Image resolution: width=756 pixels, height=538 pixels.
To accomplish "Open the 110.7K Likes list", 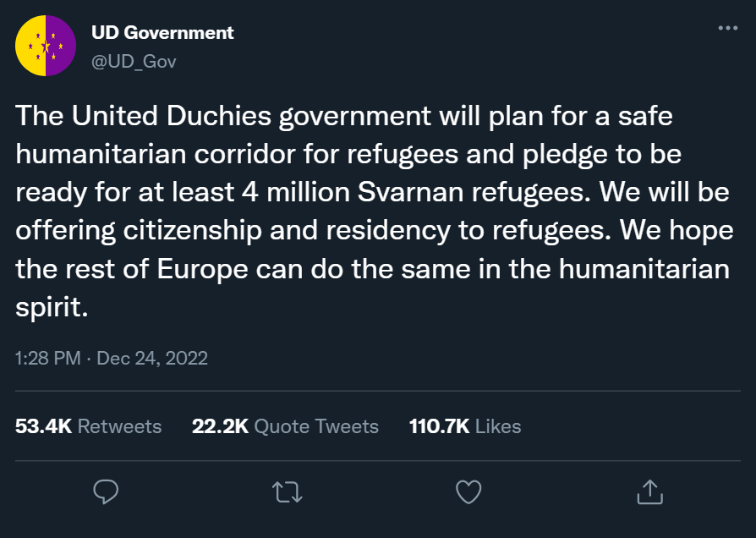I will tap(465, 426).
